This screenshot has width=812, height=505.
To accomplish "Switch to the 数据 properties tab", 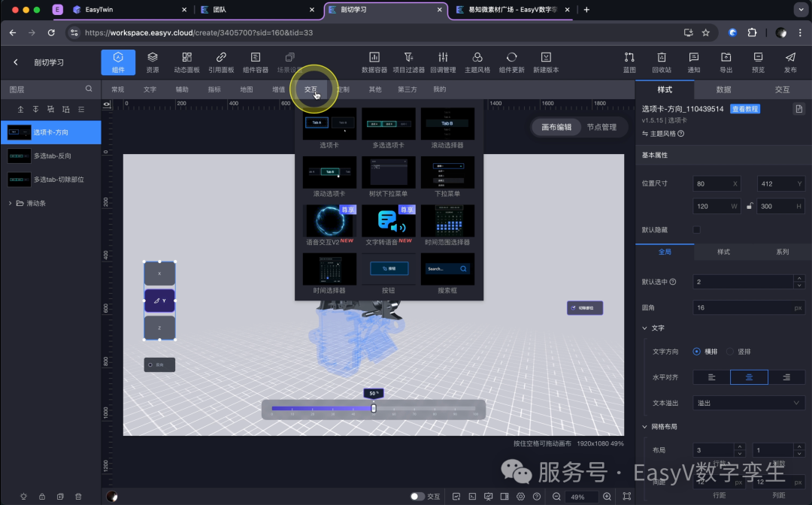I will [x=723, y=89].
